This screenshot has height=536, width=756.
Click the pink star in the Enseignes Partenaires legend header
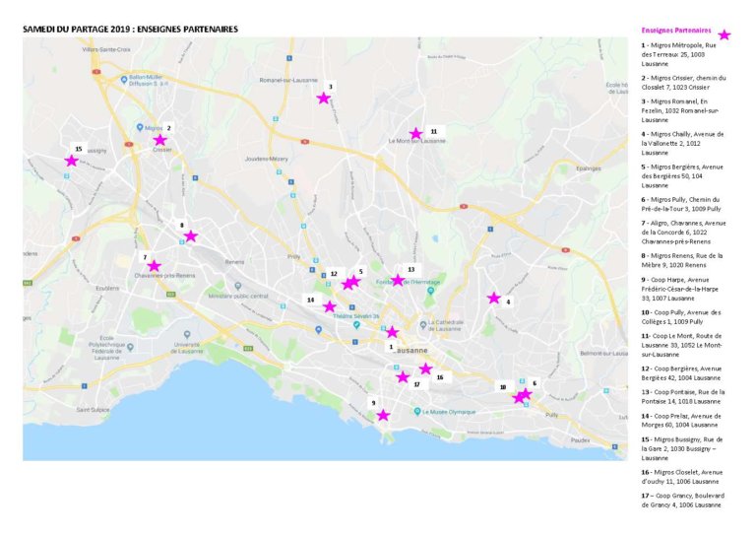[724, 34]
